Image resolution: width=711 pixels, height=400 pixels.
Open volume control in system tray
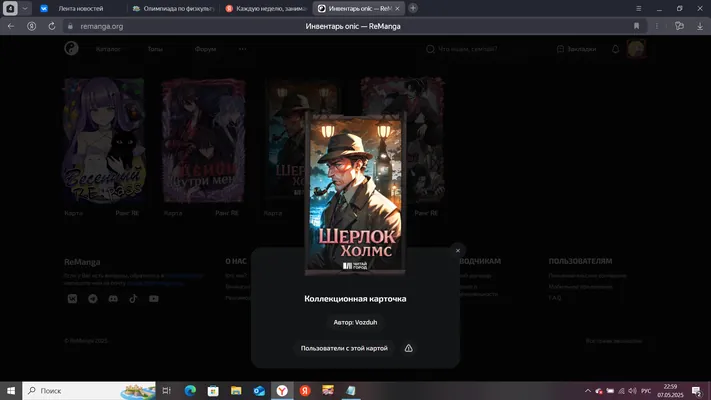(x=633, y=391)
